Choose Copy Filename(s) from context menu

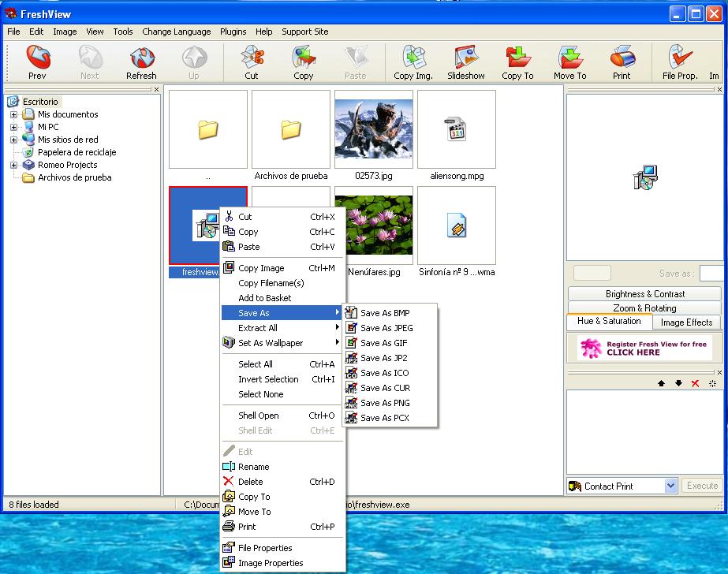[x=282, y=282]
